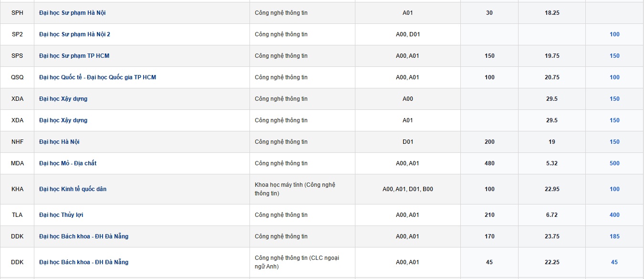644x279 pixels.
Task: Open Đại học Xây dựng link in the A00 row
Action: click(63, 99)
